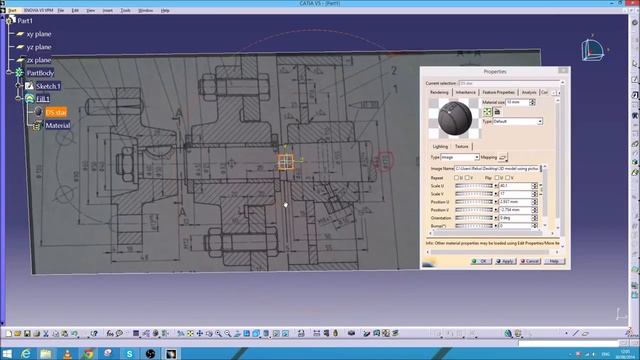The height and width of the screenshot is (360, 640).
Task: Click the material sphere preview thumbnail
Action: 455,118
